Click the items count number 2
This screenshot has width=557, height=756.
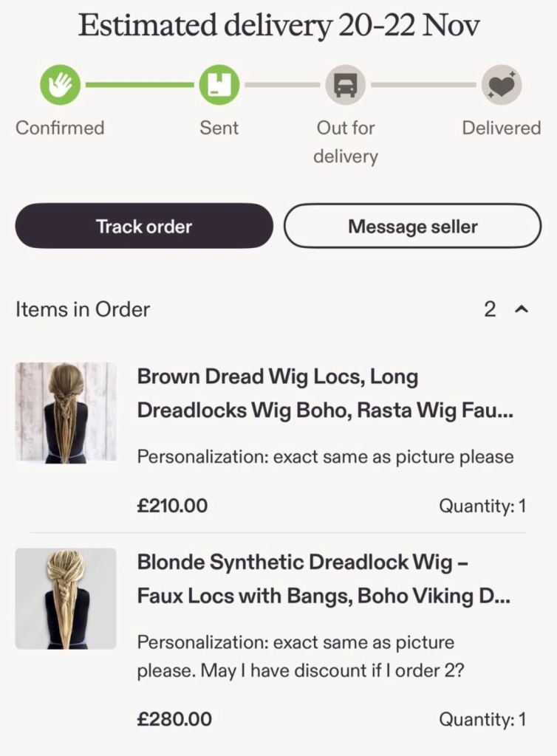click(490, 309)
